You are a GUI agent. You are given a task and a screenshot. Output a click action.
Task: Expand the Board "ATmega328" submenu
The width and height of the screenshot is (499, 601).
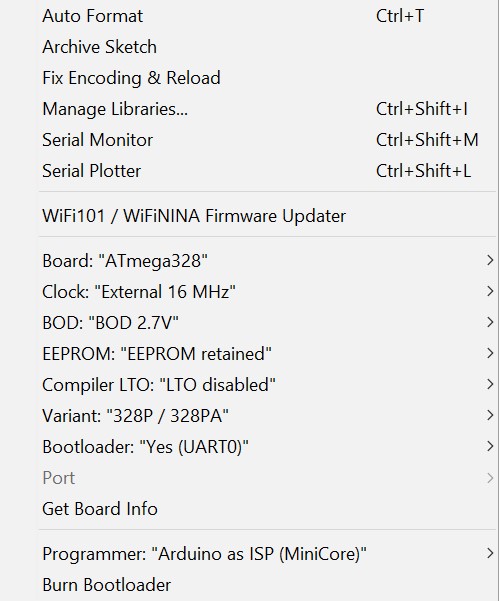click(267, 261)
